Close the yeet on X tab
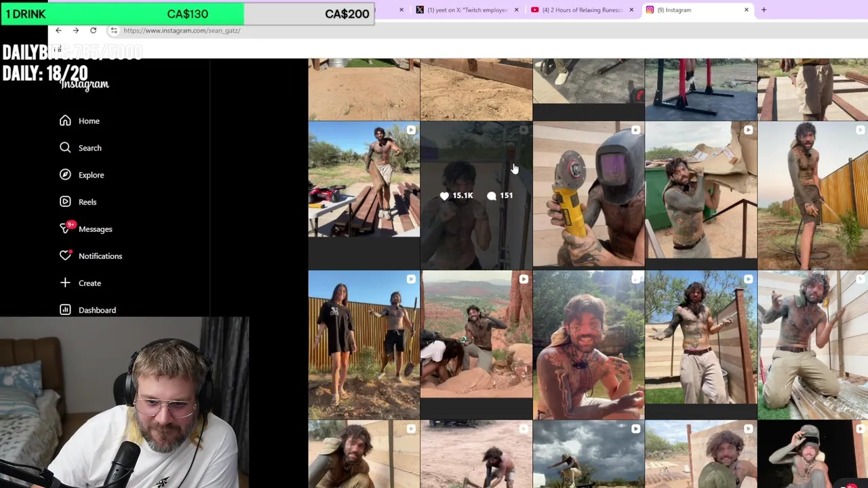The height and width of the screenshot is (488, 868). 517,10
